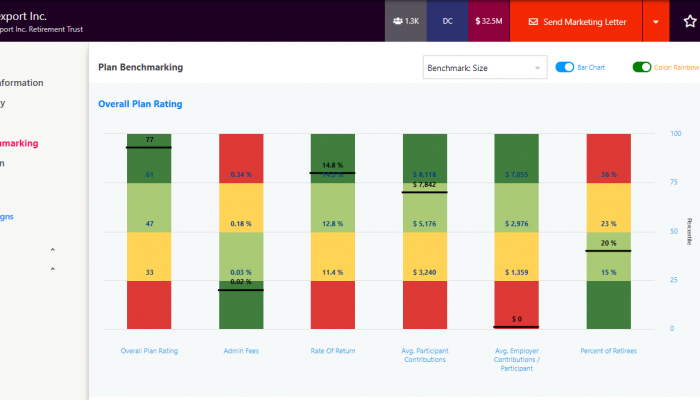Toggle the Color Rainbow switch
Screen dimensions: 700x400
642,67
